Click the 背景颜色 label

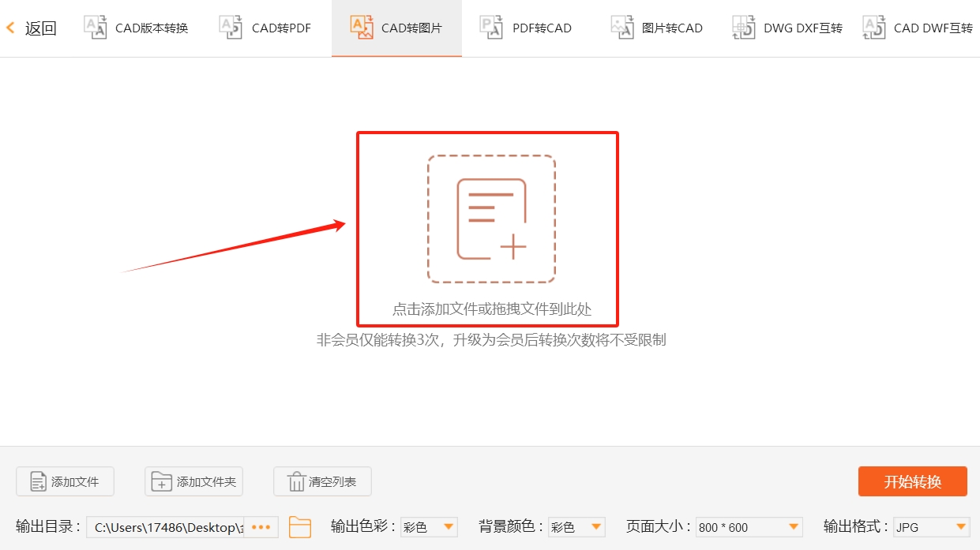(511, 527)
